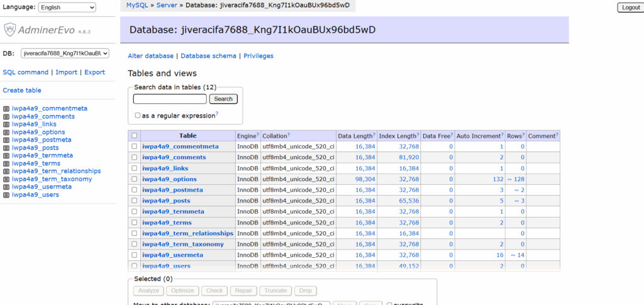
Task: Open select-data icon beside iwpa4a9_links in sidebar
Action: (6, 125)
